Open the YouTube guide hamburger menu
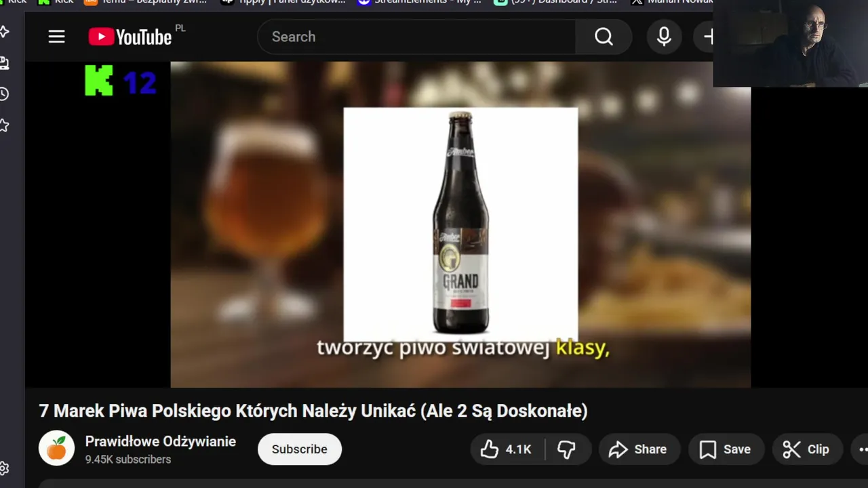868x488 pixels. tap(56, 37)
